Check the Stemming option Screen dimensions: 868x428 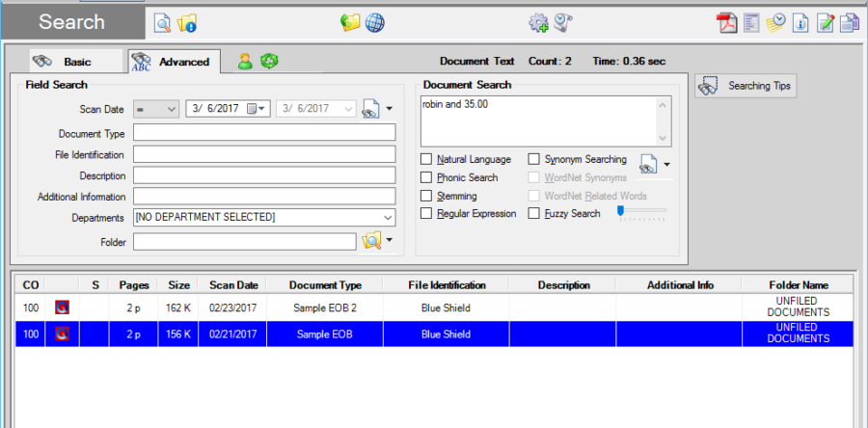coord(427,196)
